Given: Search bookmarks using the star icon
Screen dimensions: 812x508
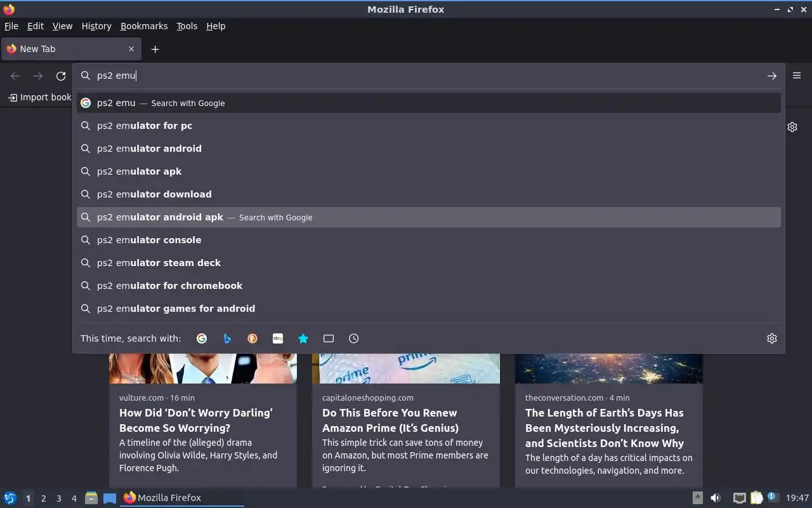Looking at the screenshot, I should (x=303, y=338).
